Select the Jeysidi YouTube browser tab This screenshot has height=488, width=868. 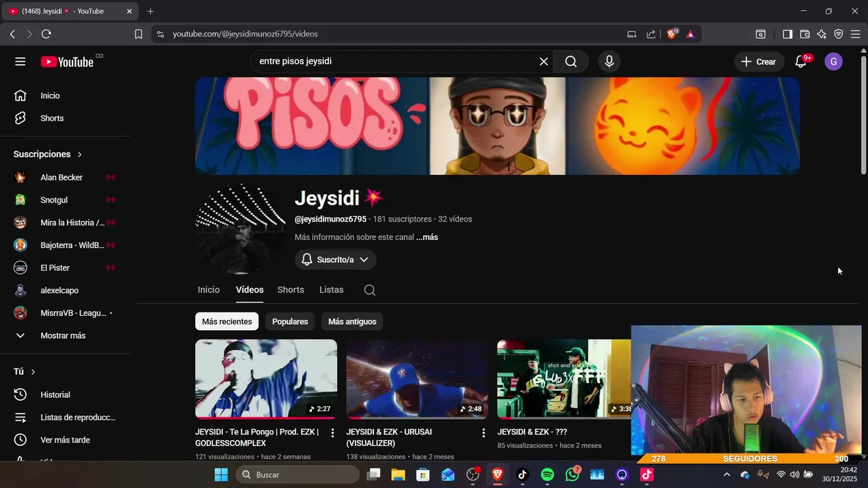click(71, 12)
